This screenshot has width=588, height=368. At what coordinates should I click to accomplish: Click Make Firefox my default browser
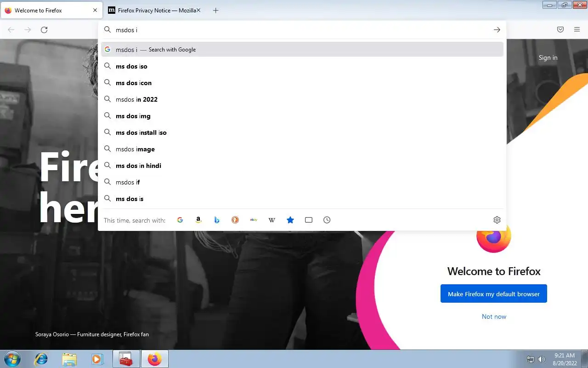click(x=494, y=294)
